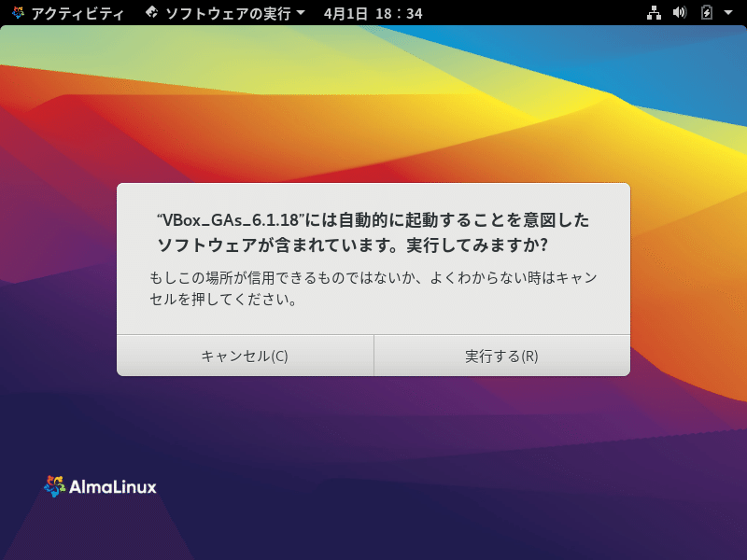The width and height of the screenshot is (747, 560).
Task: Click the warning text starting もしこの場所が信用
Action: click(x=373, y=288)
